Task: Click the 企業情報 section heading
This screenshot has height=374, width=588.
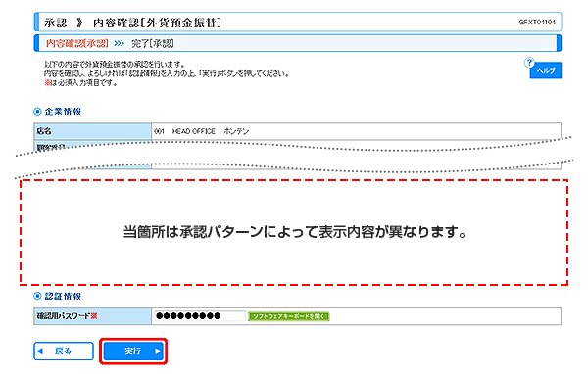Action: 63,112
